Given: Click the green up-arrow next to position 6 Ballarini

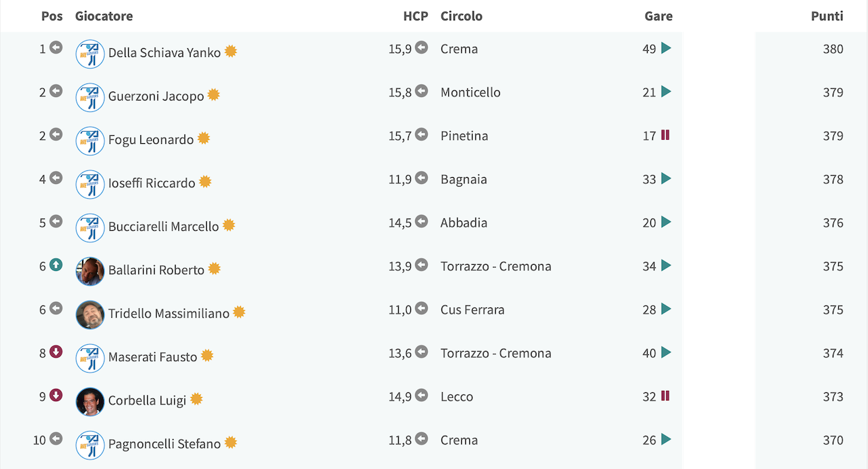Looking at the screenshot, I should [56, 265].
